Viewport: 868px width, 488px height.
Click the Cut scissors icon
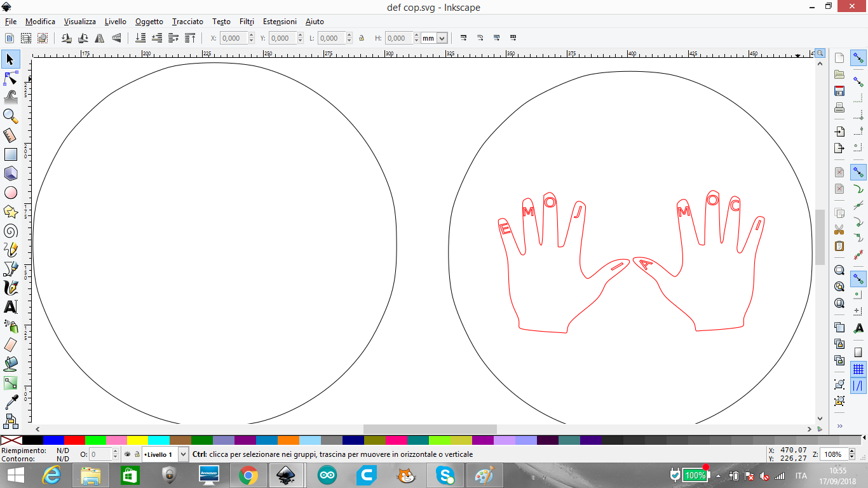point(839,229)
